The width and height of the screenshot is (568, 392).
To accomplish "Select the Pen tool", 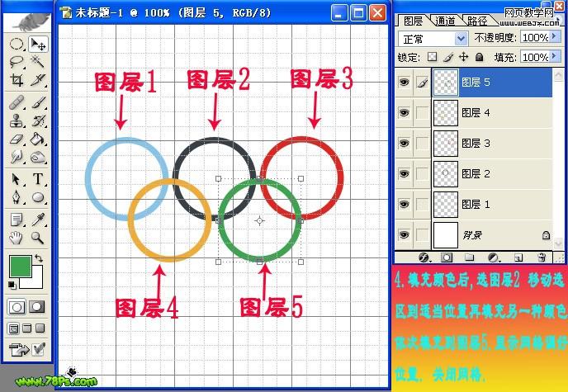I will [17, 197].
